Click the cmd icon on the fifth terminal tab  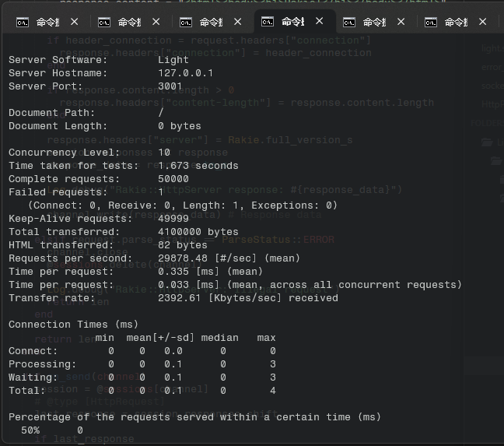tap(349, 23)
